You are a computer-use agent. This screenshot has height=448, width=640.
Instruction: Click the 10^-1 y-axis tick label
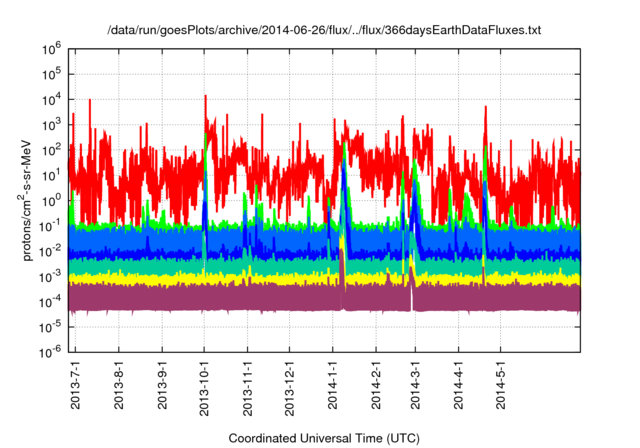coord(51,227)
